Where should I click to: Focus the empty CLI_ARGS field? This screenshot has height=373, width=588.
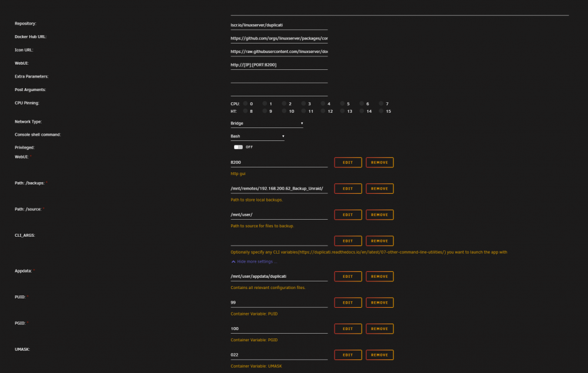point(279,241)
